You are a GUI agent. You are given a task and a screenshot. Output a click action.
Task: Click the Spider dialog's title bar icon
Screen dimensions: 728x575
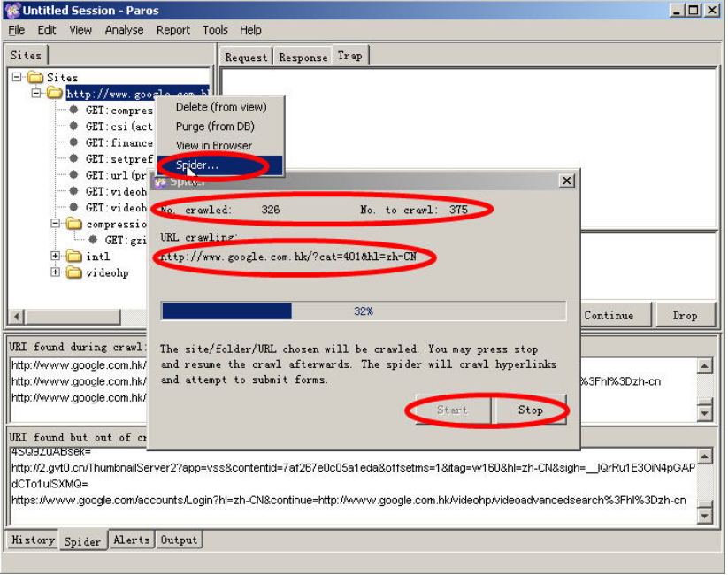tap(162, 182)
